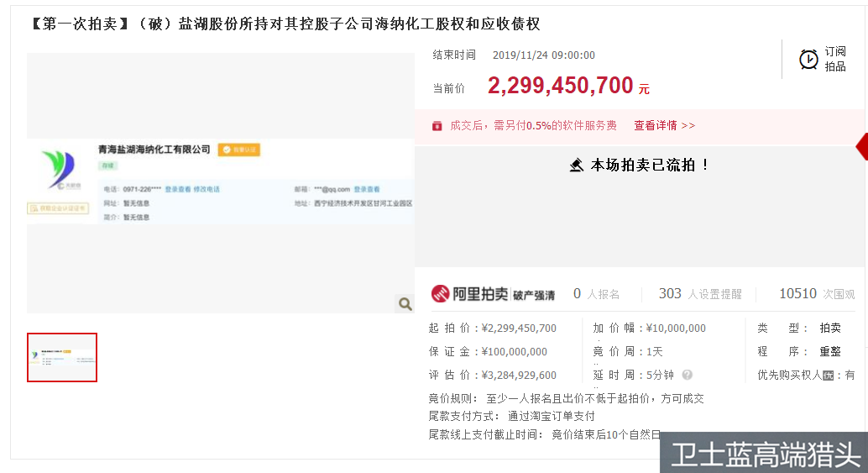
Task: Click the 起拍价 ¥2,299,450,700 value
Action: point(519,328)
